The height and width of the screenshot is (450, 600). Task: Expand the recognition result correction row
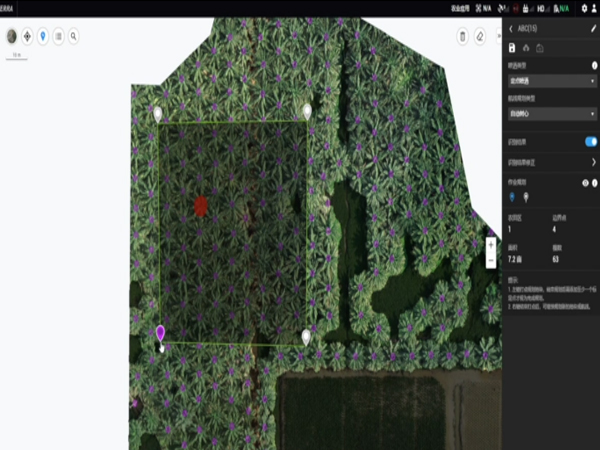click(553, 163)
